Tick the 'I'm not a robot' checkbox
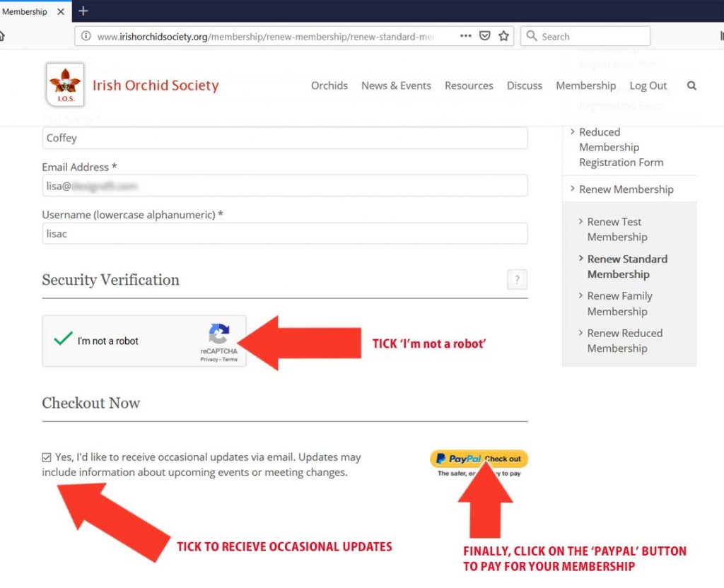The height and width of the screenshot is (588, 724). (x=63, y=339)
